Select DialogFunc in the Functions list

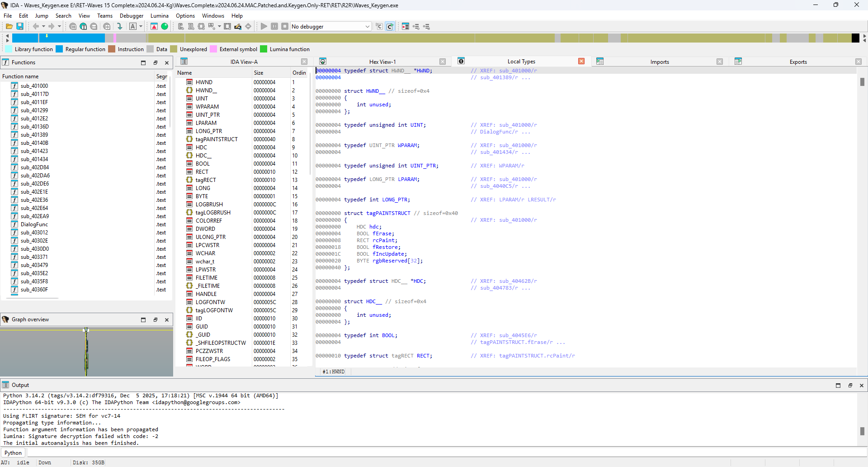click(34, 224)
